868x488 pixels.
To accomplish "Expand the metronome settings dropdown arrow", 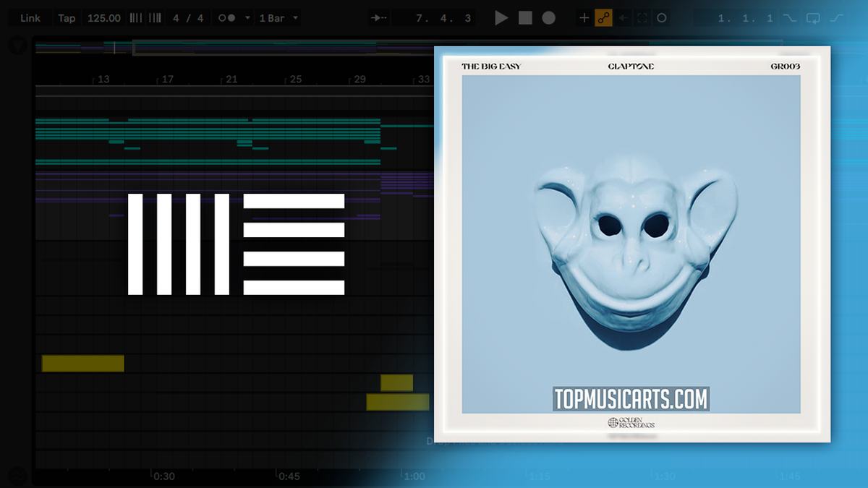I will (247, 17).
